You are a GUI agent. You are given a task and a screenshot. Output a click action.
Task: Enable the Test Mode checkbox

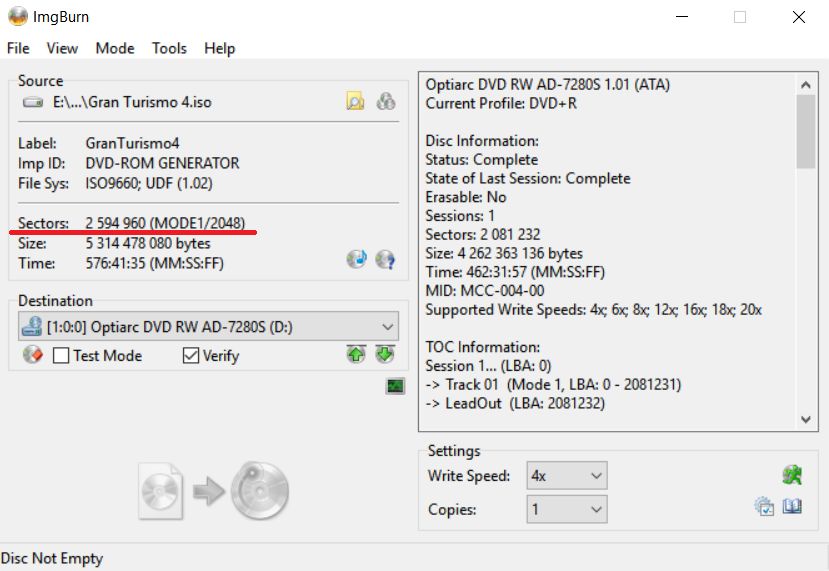(61, 355)
